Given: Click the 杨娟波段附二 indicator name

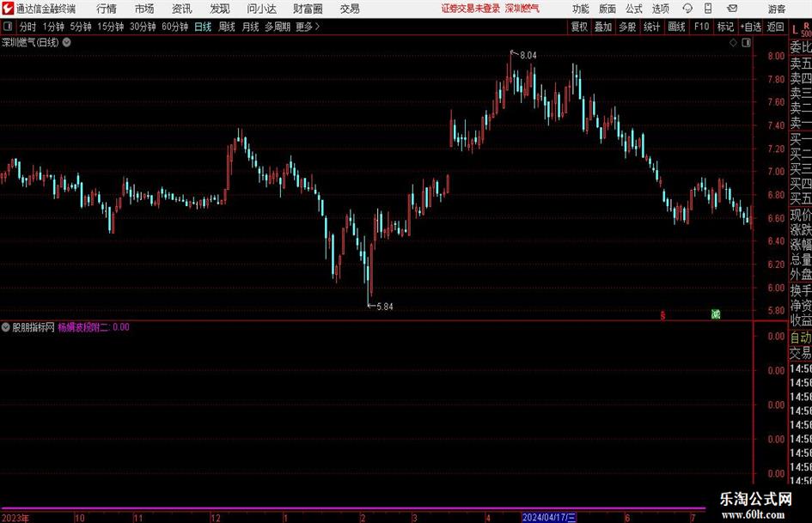Looking at the screenshot, I should (82, 327).
